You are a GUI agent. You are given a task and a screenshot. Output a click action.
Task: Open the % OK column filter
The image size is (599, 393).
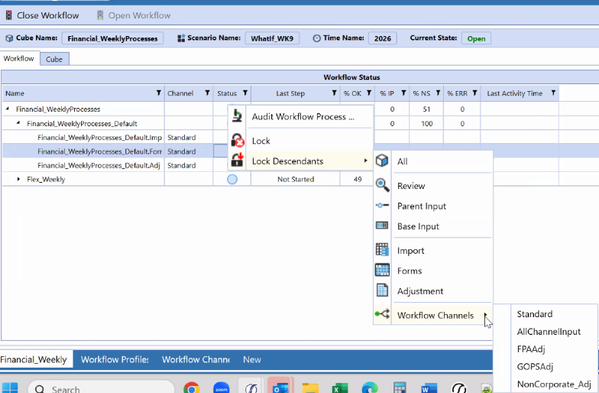point(369,93)
